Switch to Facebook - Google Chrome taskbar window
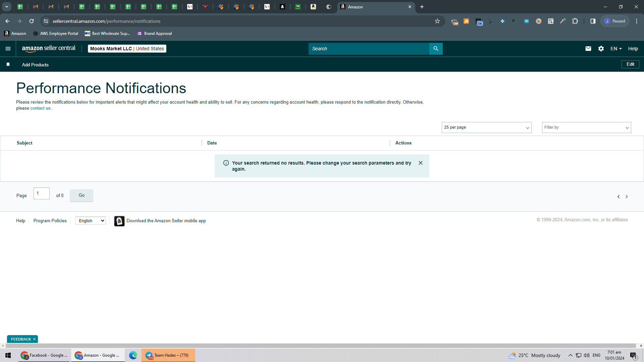Image resolution: width=644 pixels, height=362 pixels. coord(44,355)
